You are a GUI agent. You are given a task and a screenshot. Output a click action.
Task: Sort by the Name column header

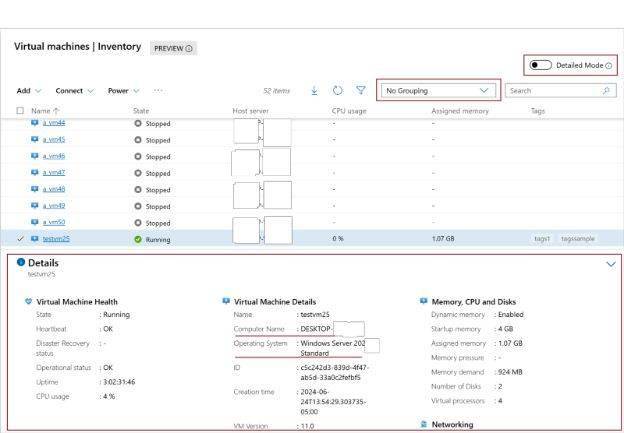coord(40,110)
